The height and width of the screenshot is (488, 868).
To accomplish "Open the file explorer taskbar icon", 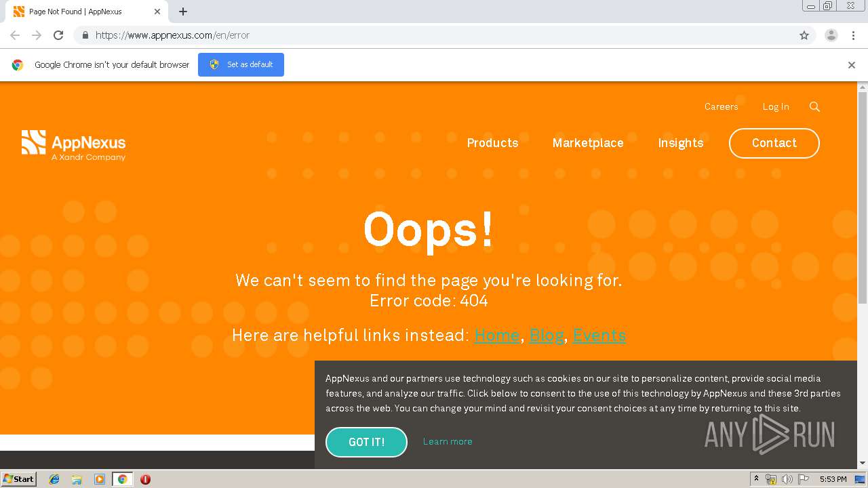I will [77, 479].
